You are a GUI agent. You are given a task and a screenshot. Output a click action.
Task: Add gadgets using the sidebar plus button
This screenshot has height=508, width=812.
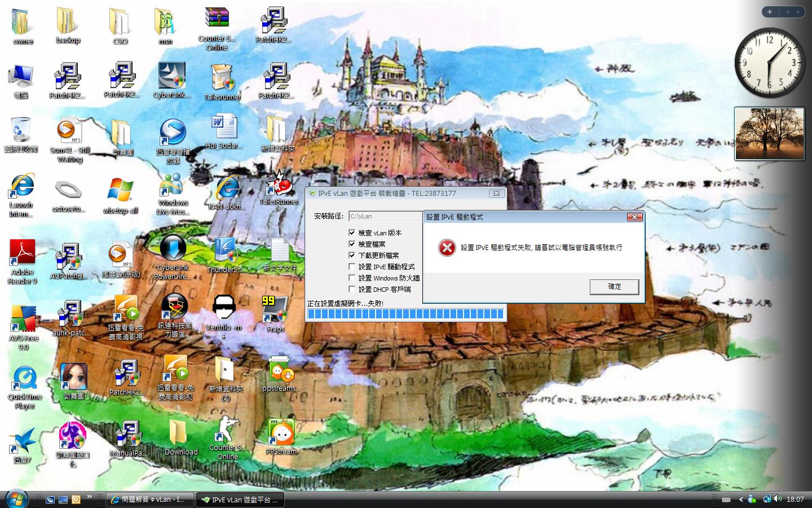pyautogui.click(x=769, y=12)
